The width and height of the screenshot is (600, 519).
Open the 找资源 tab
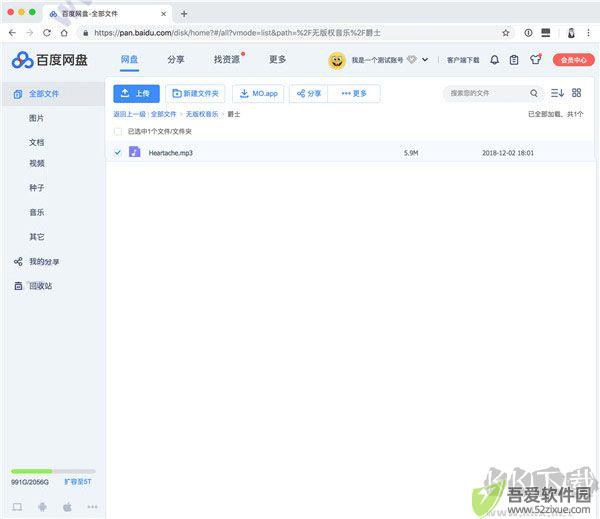227,60
